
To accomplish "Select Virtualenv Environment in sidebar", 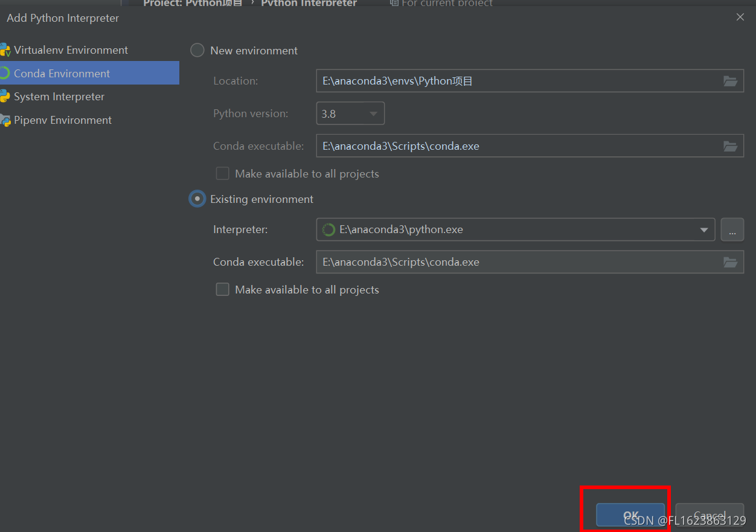I will [x=89, y=50].
